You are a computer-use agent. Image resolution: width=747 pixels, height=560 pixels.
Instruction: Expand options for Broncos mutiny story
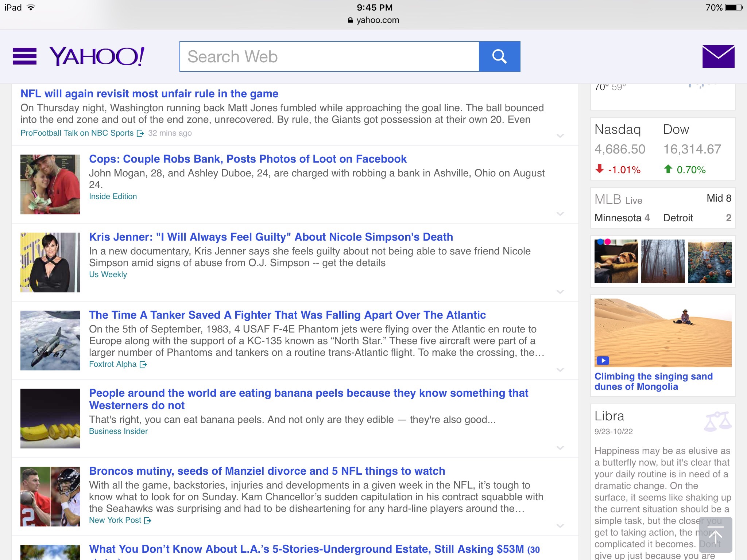coord(560,526)
